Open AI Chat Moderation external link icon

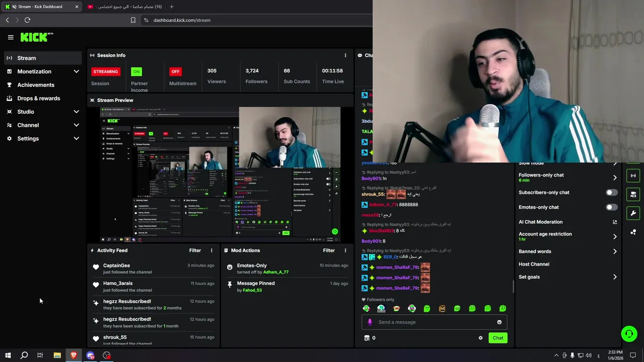click(615, 222)
